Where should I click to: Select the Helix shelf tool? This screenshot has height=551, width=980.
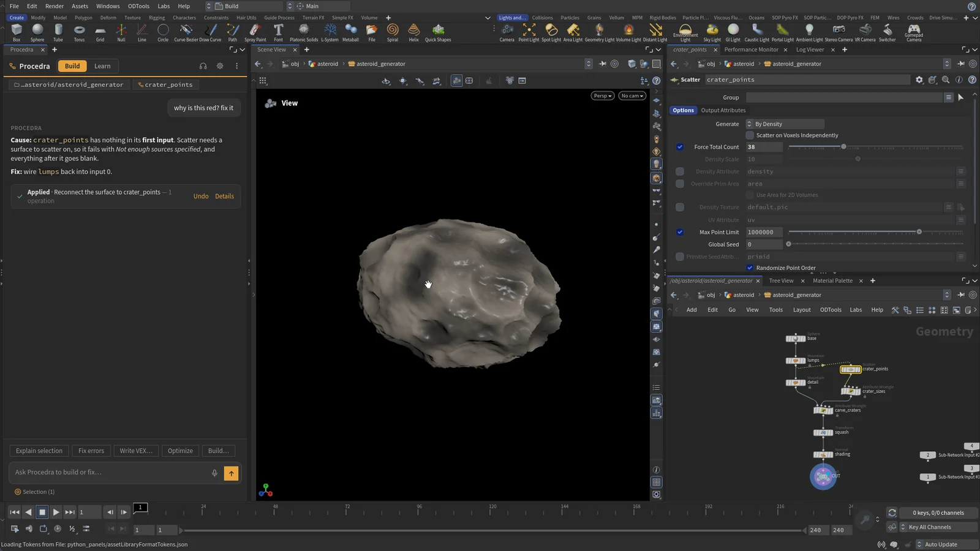coord(414,32)
